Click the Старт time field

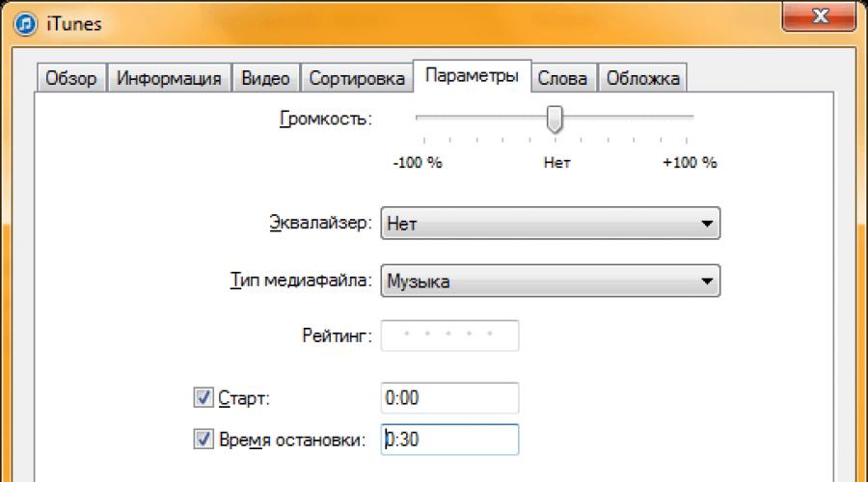tap(449, 398)
